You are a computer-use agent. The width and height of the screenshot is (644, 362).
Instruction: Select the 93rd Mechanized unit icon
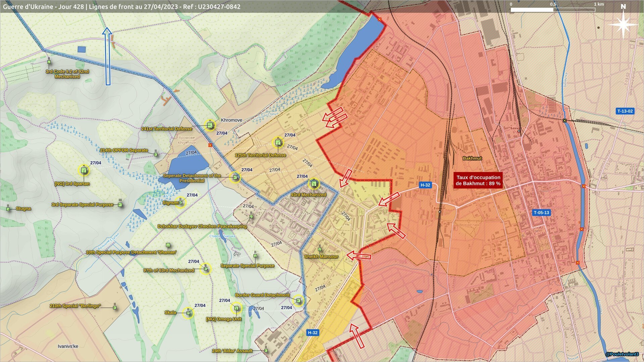point(314,184)
